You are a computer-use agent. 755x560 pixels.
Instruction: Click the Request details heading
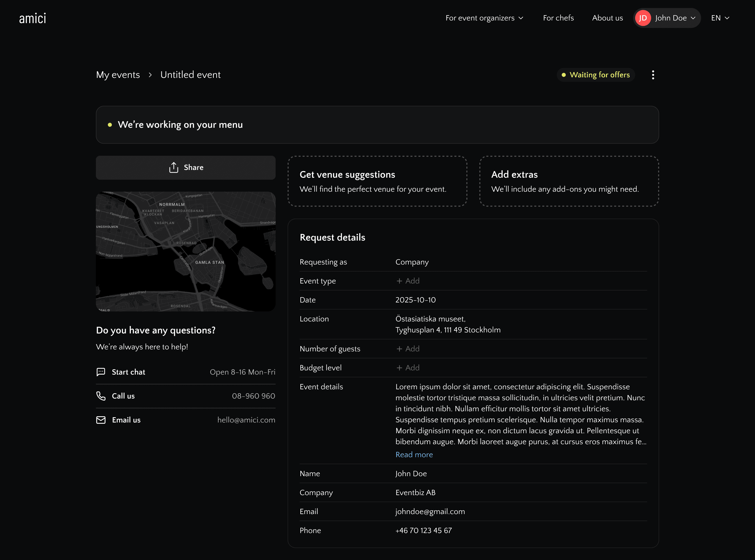tap(332, 237)
